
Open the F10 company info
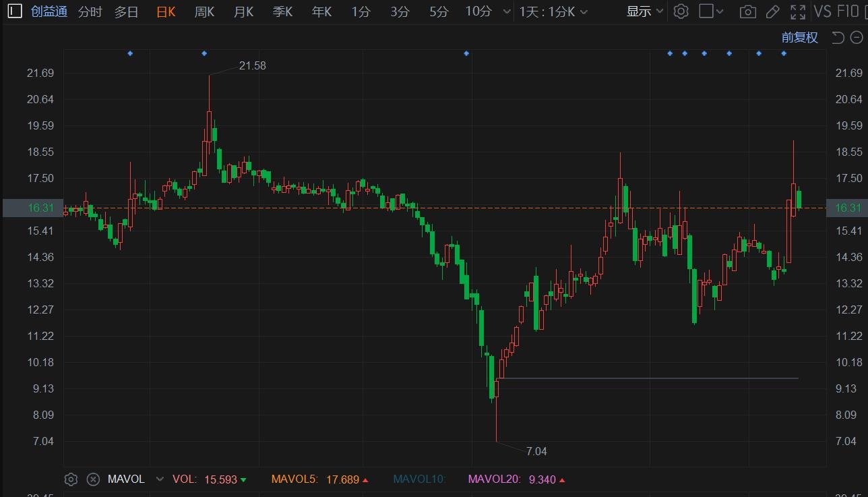(848, 11)
